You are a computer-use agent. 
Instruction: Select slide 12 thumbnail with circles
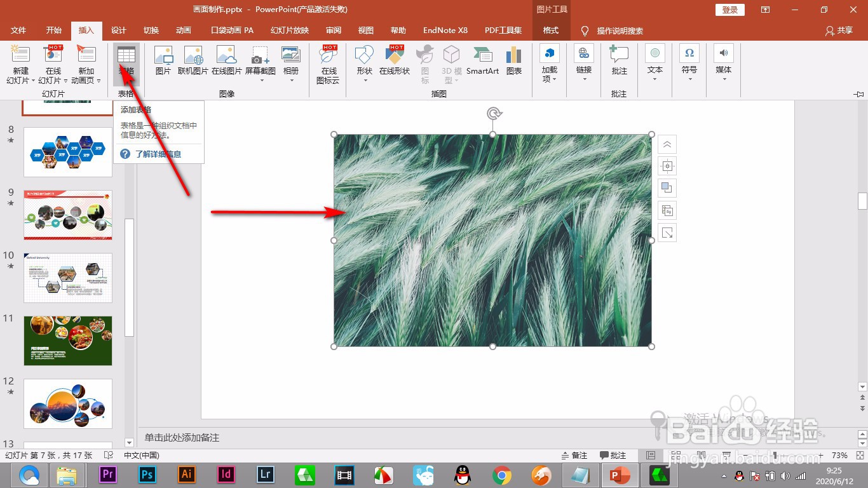[68, 404]
